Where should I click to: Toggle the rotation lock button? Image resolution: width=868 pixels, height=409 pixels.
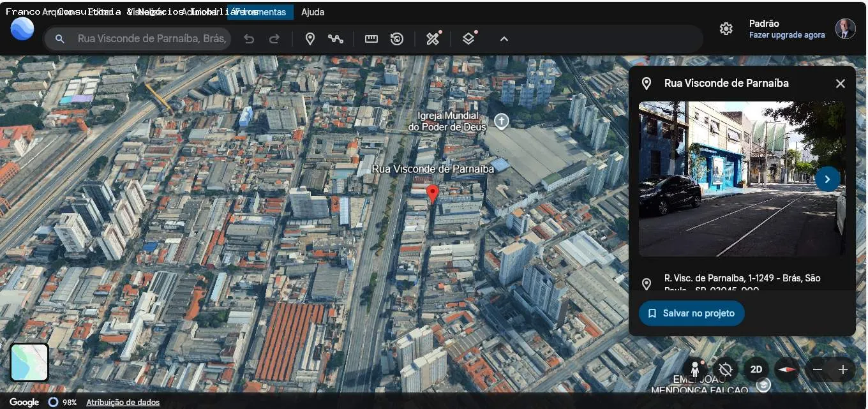[725, 369]
